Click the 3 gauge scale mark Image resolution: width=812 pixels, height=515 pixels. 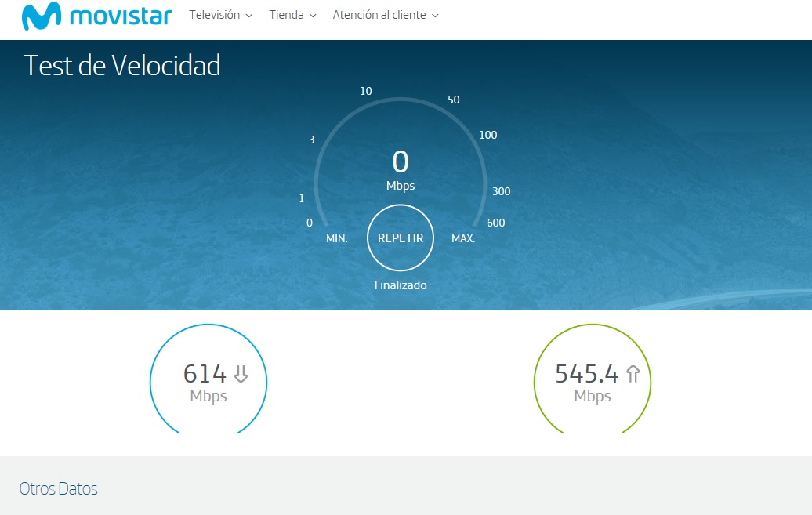312,140
